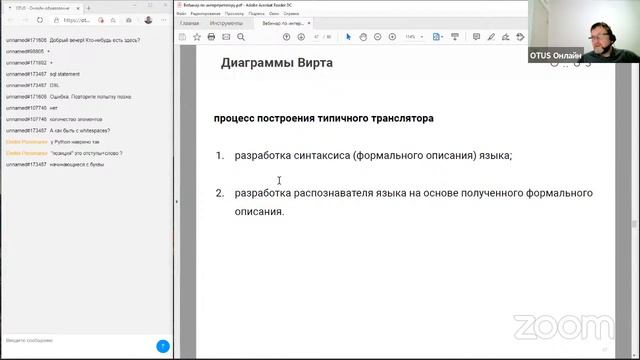
Task: Click the blue send button in chat
Action: pyautogui.click(x=163, y=346)
